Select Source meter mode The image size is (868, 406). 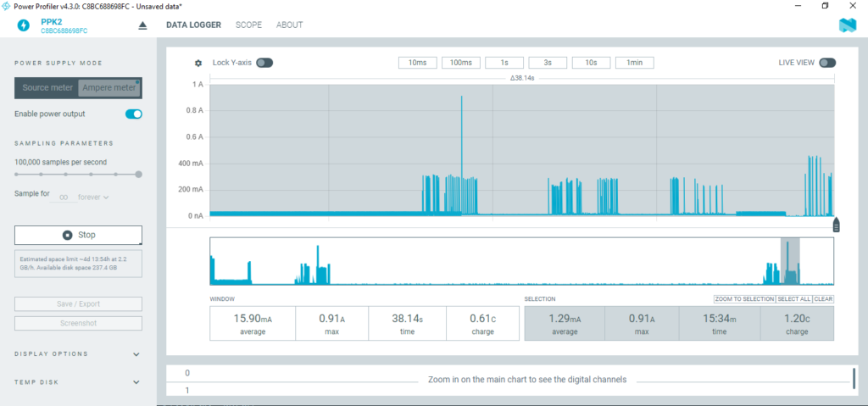(47, 88)
